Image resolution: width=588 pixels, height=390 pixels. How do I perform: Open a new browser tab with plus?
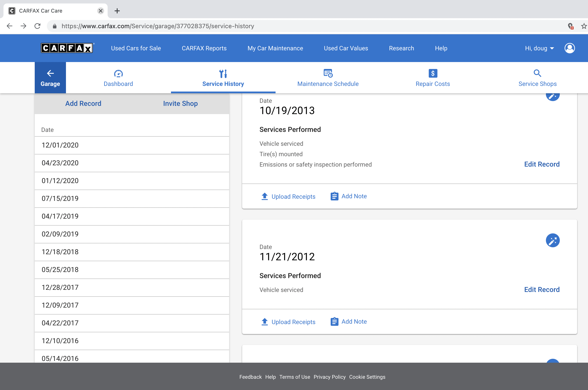click(x=117, y=11)
